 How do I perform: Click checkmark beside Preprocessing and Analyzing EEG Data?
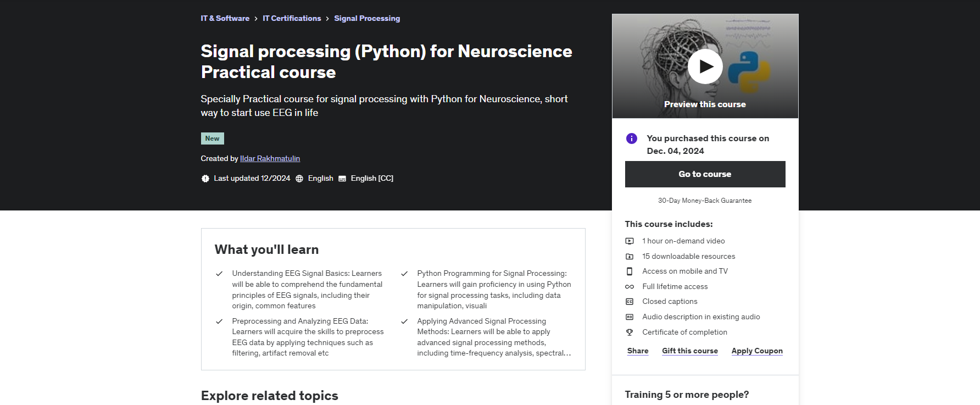click(x=219, y=321)
